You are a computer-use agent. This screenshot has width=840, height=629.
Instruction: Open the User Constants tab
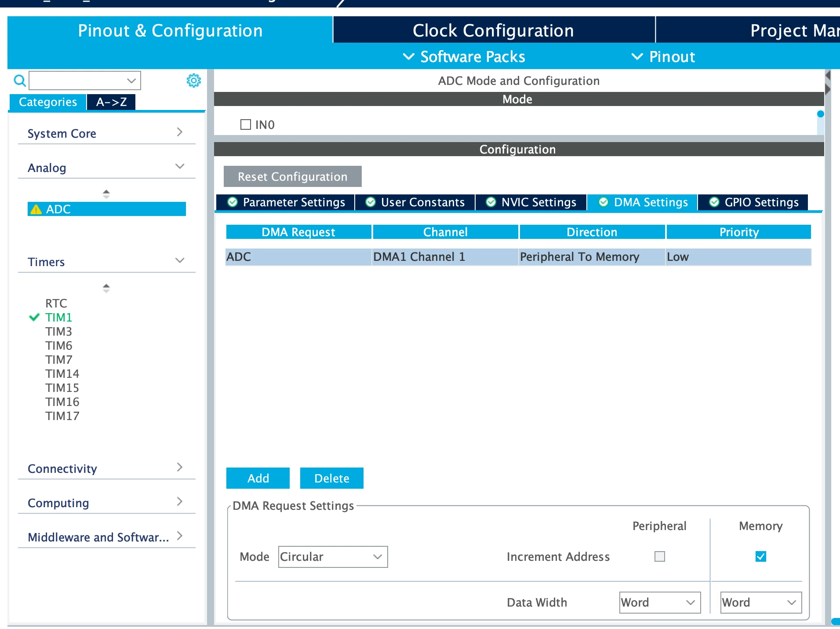[x=415, y=202]
